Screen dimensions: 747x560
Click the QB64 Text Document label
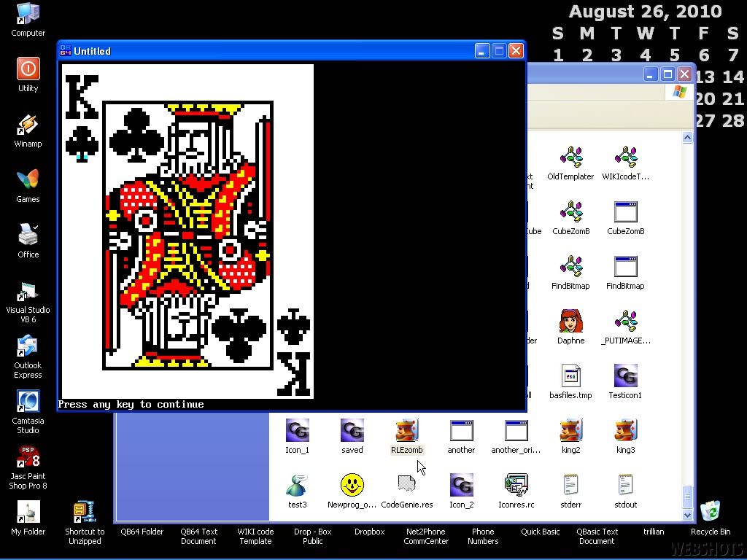198,536
